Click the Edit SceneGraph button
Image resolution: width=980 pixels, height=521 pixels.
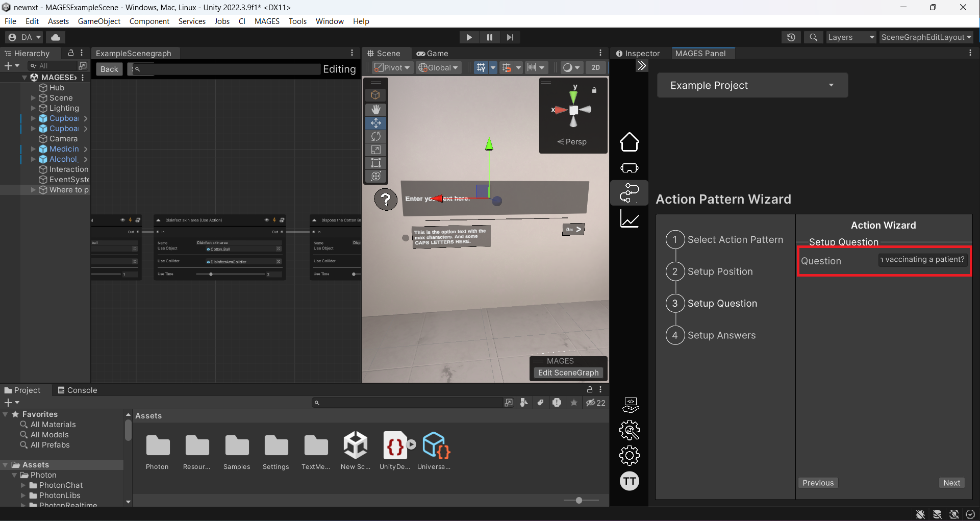tap(568, 373)
